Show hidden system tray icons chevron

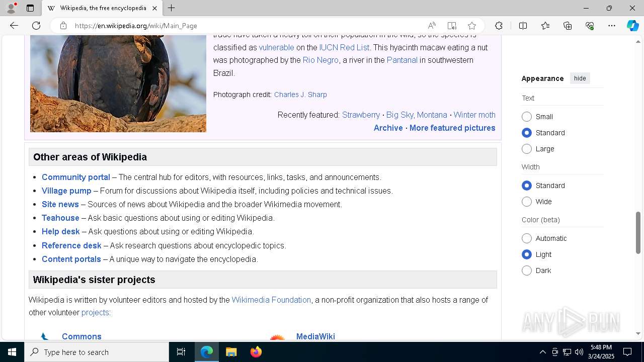(x=542, y=352)
